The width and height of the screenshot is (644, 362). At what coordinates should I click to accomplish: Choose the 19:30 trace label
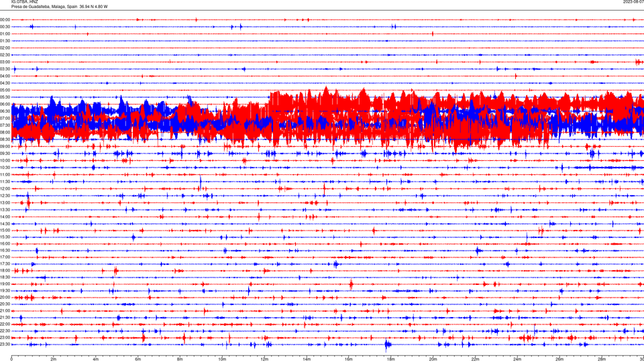pos(5,290)
